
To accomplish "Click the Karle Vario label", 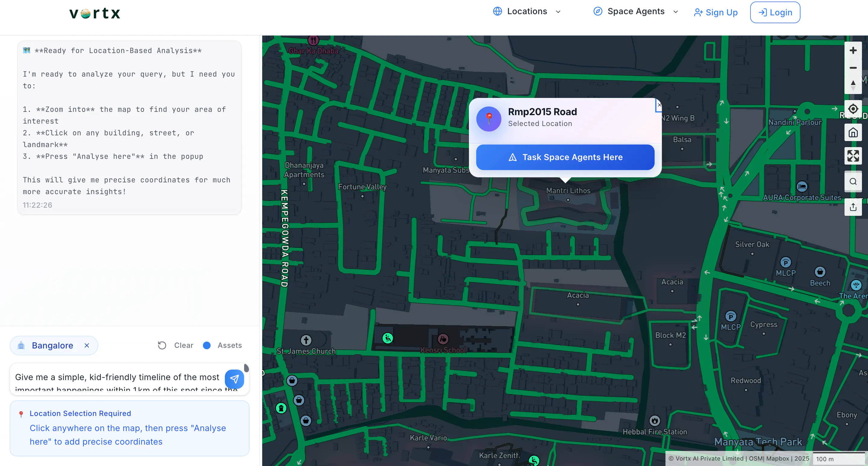I will [428, 438].
